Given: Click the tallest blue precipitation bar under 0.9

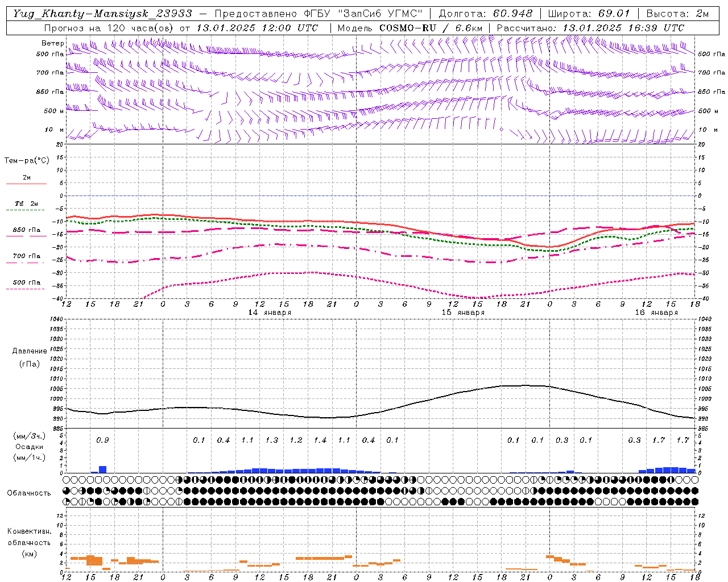Looking at the screenshot, I should click(103, 469).
